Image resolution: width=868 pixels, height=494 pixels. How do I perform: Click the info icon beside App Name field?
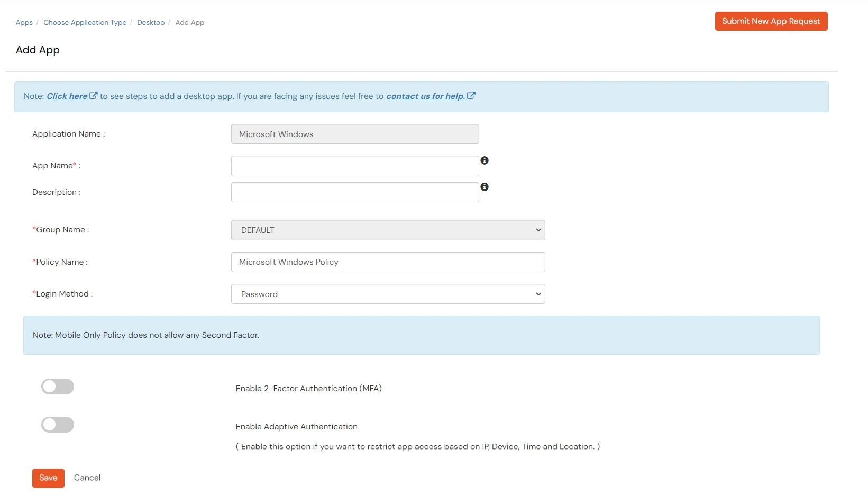pos(485,160)
